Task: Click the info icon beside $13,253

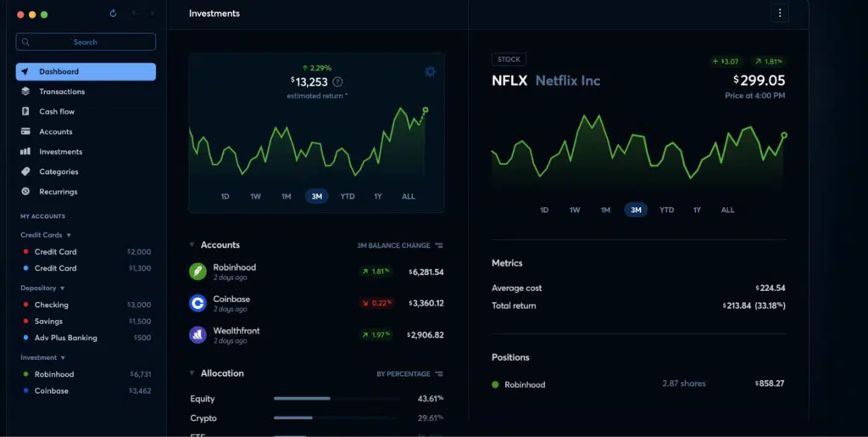Action: 338,81
